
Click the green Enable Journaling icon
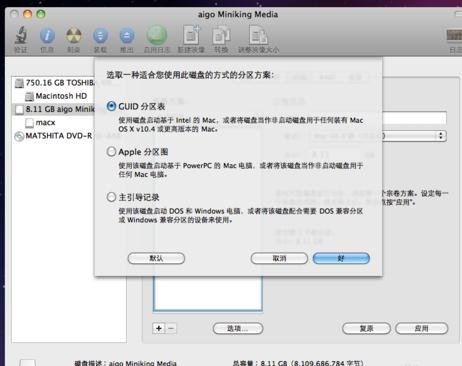click(157, 35)
